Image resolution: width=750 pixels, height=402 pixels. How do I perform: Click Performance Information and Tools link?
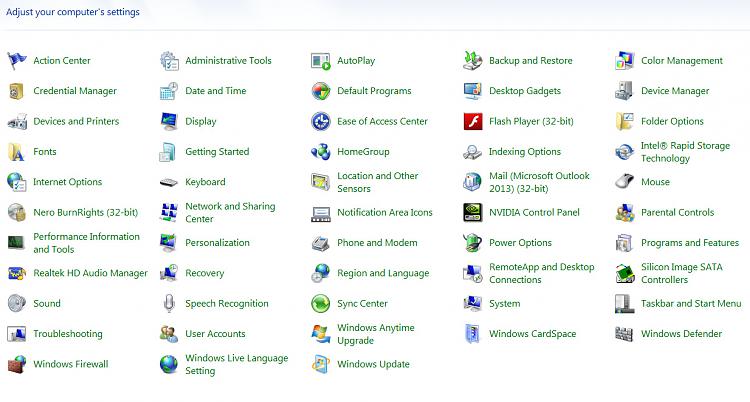tap(86, 243)
